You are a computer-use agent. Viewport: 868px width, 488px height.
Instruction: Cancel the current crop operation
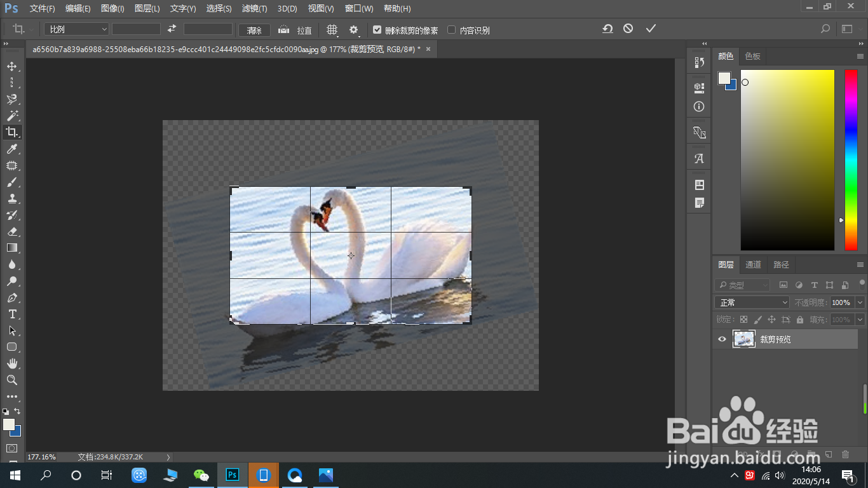tap(628, 29)
